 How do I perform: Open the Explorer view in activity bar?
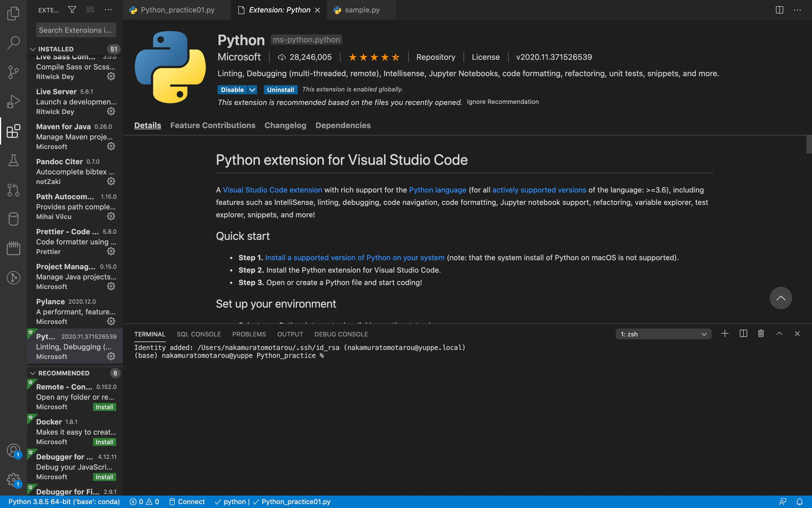14,14
